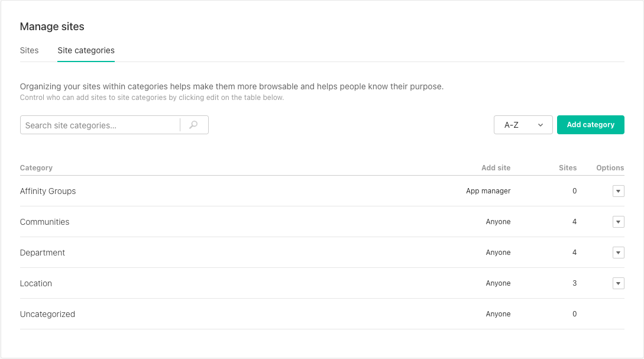Focus the Search site categories field

[101, 125]
